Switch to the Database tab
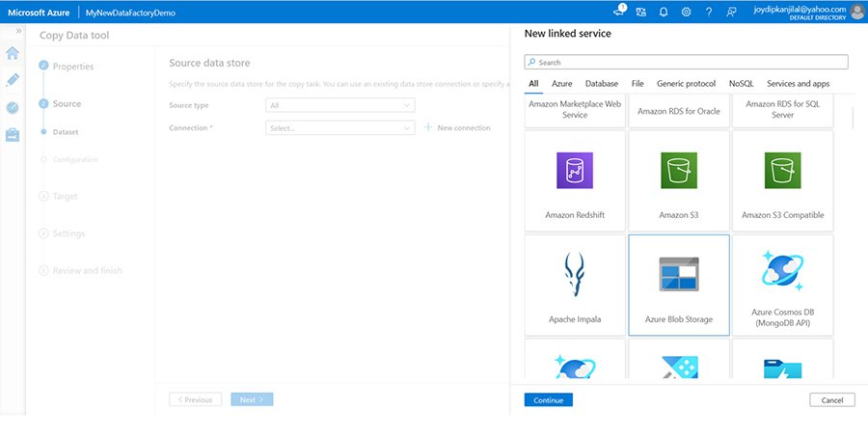 (x=601, y=84)
